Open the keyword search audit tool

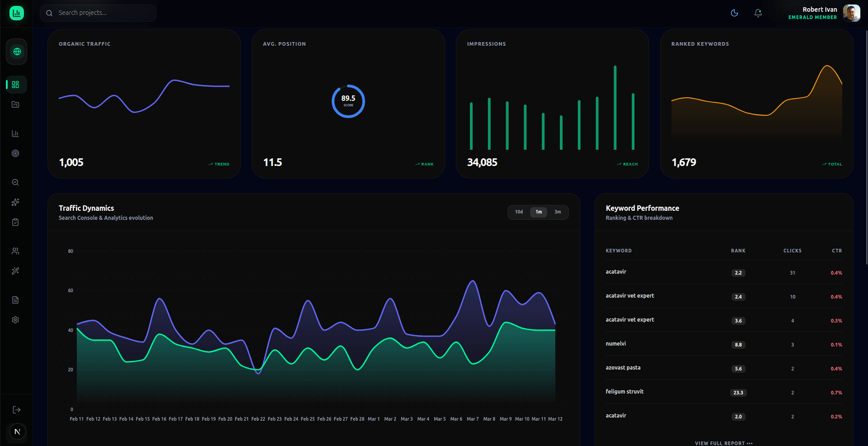[15, 182]
